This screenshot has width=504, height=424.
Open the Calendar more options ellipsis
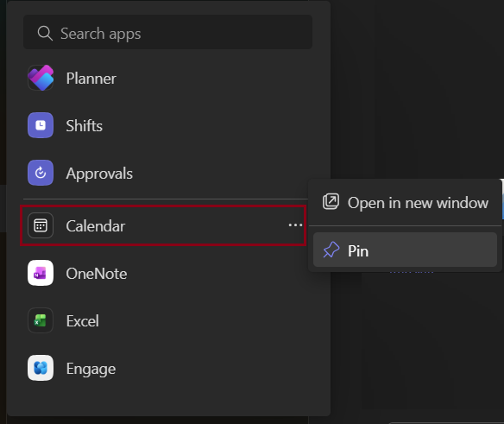pos(295,225)
